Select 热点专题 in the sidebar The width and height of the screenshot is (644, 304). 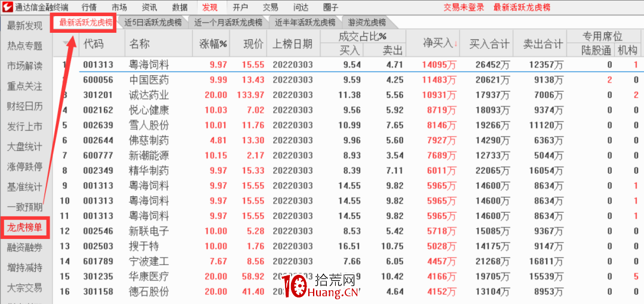pos(24,46)
